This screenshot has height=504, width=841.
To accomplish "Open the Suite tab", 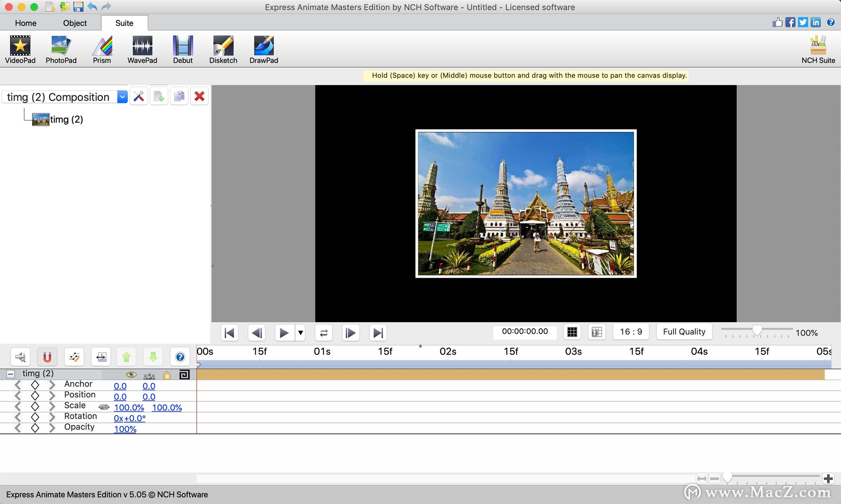I will pyautogui.click(x=124, y=23).
